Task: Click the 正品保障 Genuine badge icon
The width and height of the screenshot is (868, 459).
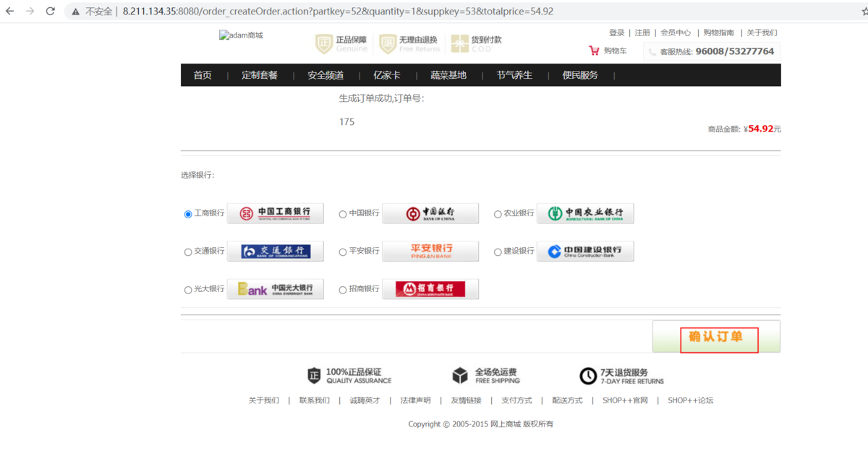Action: coord(323,44)
